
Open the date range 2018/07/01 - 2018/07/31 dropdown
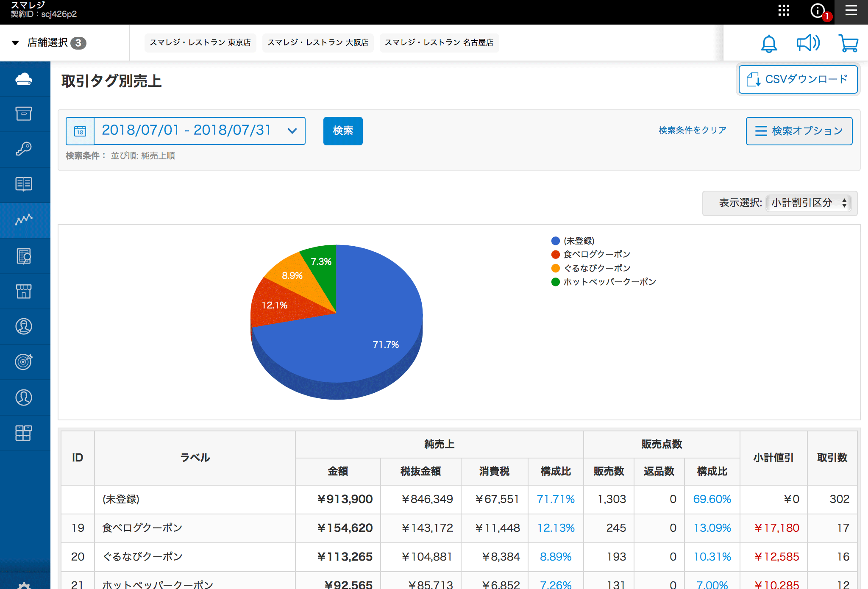pos(199,131)
